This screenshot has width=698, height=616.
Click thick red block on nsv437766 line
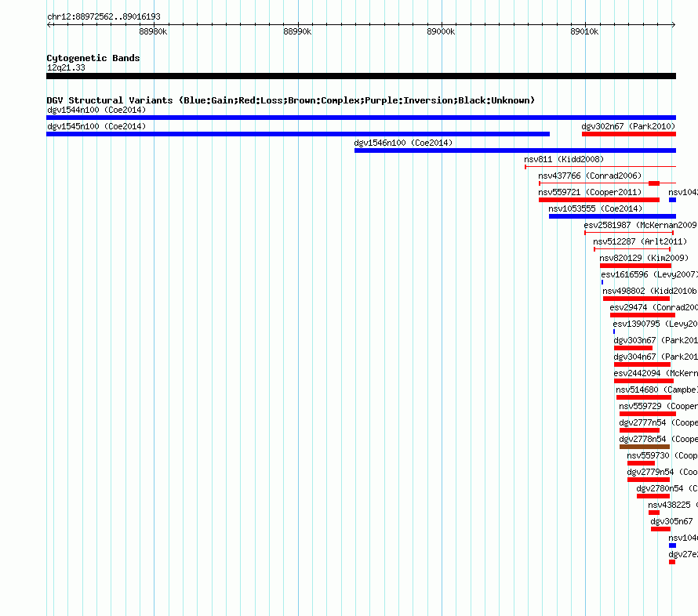[x=654, y=183]
